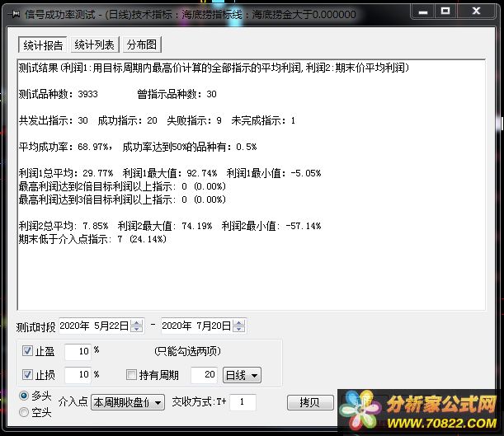Click the text 利润2总平均: 7.85%
The image size is (504, 436).
[64, 226]
